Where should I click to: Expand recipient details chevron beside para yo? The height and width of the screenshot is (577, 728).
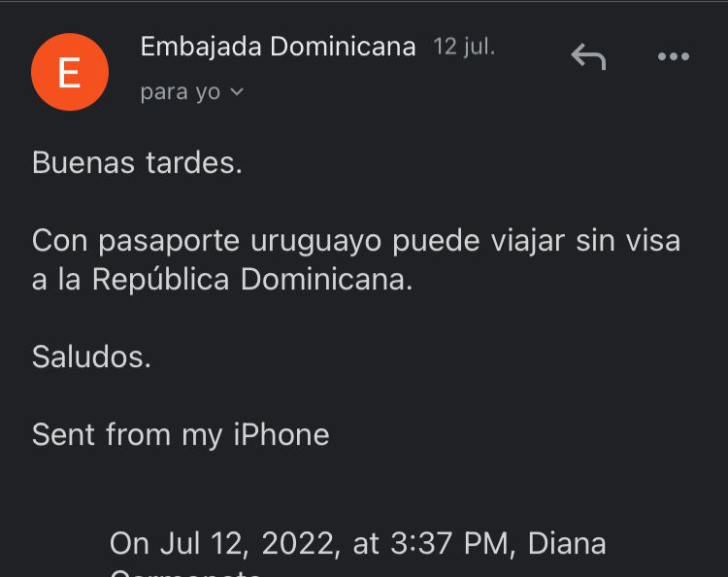[236, 93]
